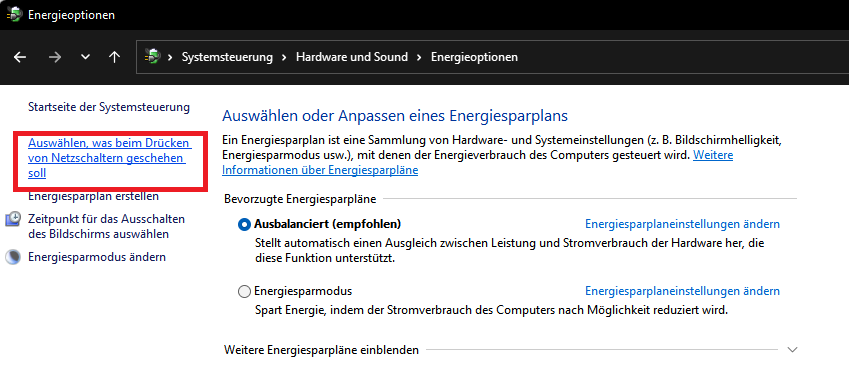
Task: Click the moon icon beside Energiesparmodus ändern
Action: click(x=13, y=257)
